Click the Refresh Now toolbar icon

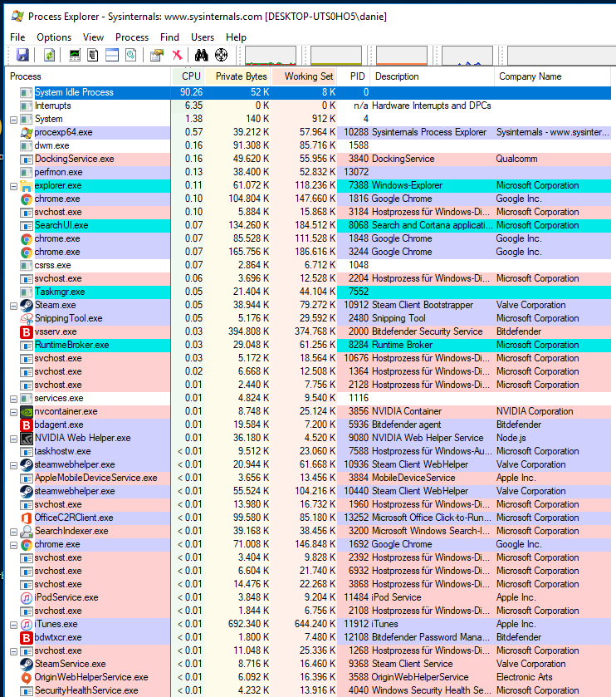(x=49, y=55)
